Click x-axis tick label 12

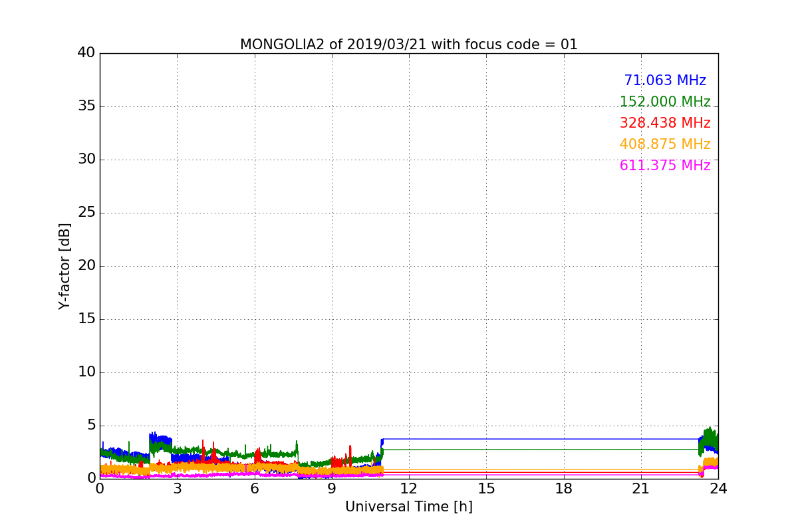point(409,489)
